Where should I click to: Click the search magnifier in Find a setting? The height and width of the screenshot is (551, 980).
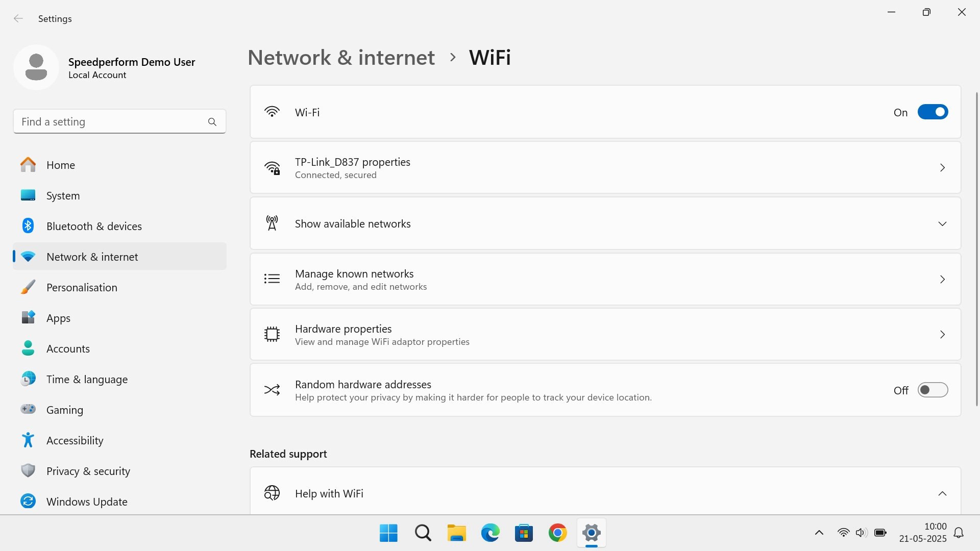212,121
